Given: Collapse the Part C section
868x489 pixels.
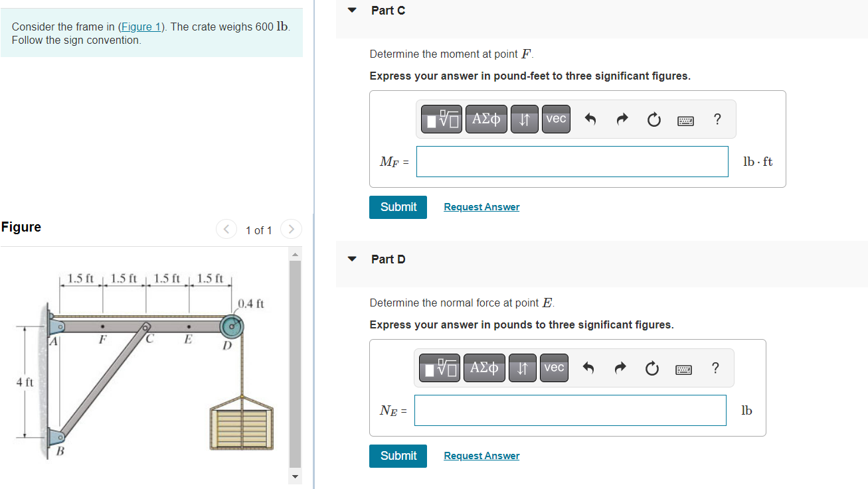Looking at the screenshot, I should (x=351, y=10).
